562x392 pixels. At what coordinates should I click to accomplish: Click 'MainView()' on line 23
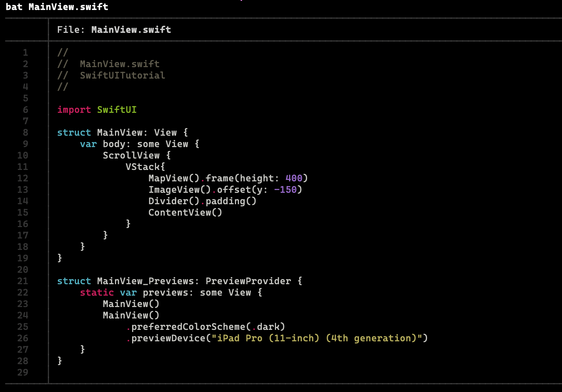point(131,304)
